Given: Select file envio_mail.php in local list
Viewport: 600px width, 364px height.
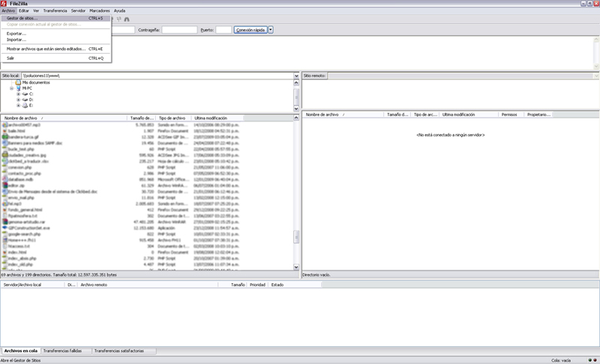Looking at the screenshot, I should [21, 198].
